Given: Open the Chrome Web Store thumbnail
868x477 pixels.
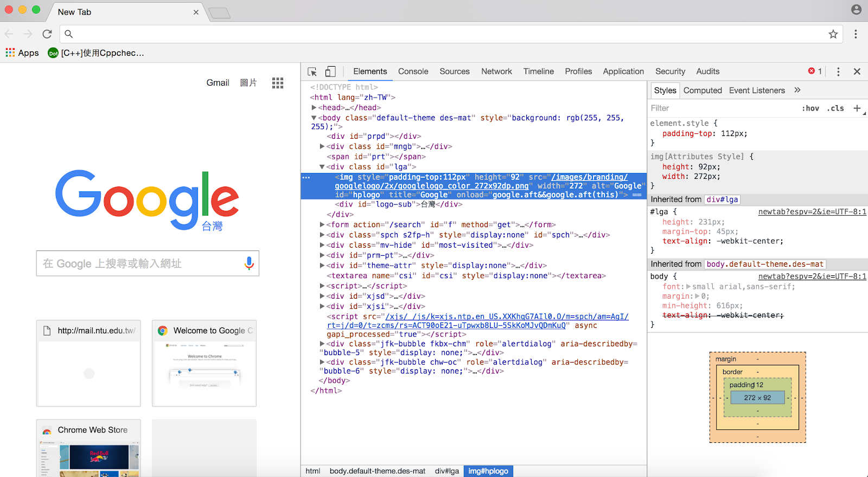Looking at the screenshot, I should pyautogui.click(x=88, y=448).
